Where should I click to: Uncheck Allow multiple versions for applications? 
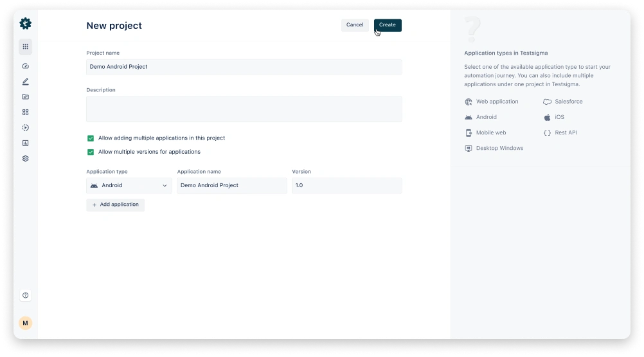point(91,152)
